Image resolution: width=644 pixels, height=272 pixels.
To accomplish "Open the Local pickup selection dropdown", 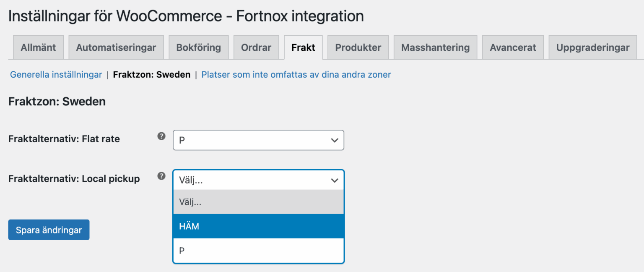I will click(x=258, y=180).
